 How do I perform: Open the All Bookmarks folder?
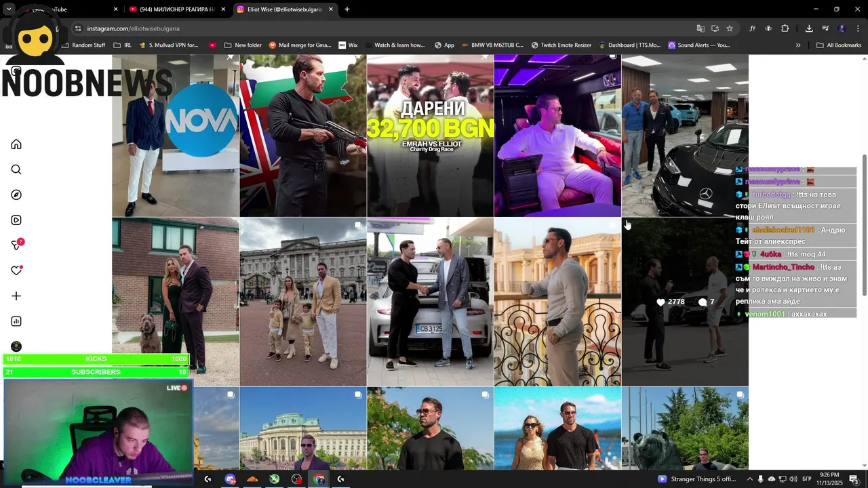[839, 45]
